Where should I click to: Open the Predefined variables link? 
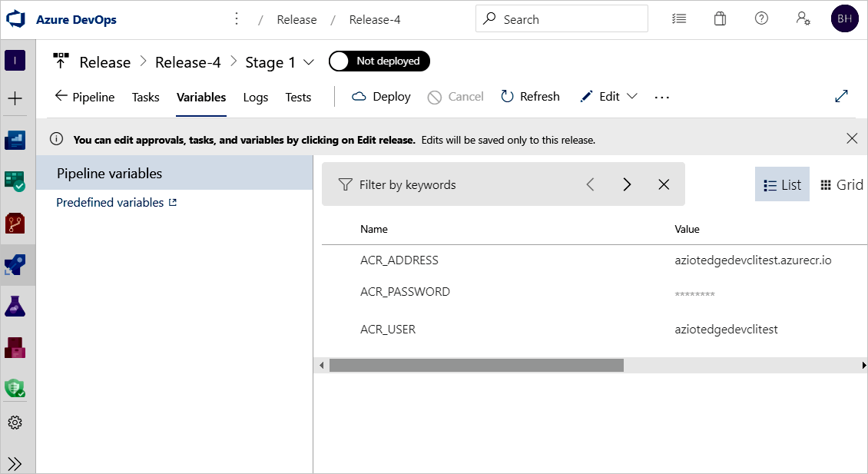coord(110,201)
